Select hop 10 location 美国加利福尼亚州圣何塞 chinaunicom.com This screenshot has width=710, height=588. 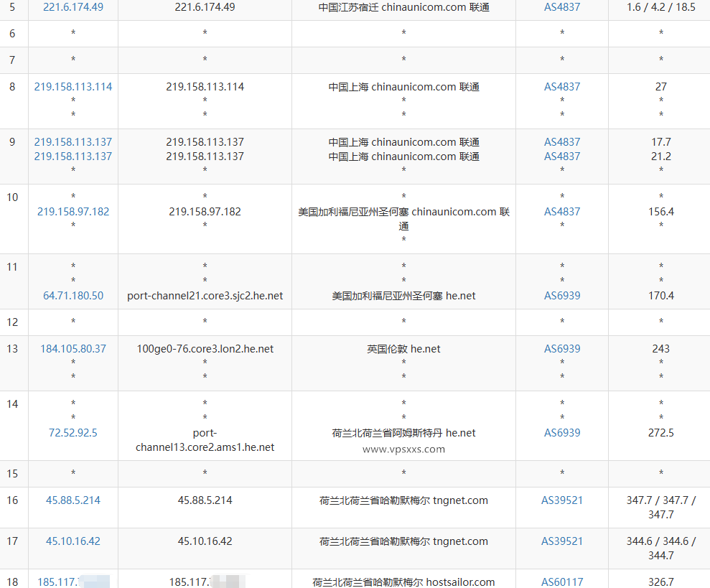[x=403, y=218]
